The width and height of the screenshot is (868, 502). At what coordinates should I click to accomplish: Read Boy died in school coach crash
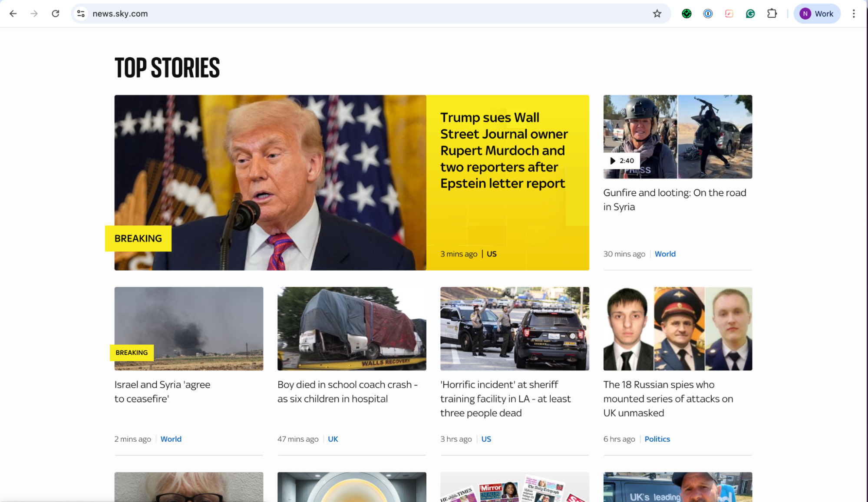pos(347,392)
